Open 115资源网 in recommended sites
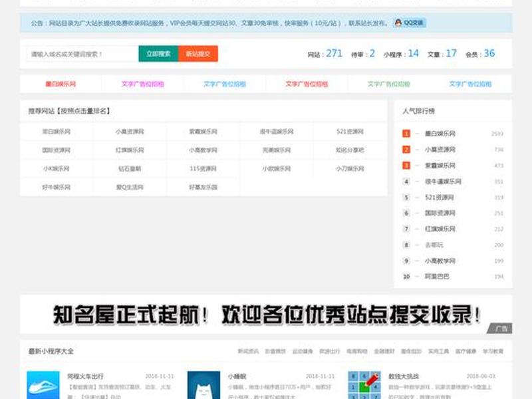The height and width of the screenshot is (399, 532). coord(203,169)
